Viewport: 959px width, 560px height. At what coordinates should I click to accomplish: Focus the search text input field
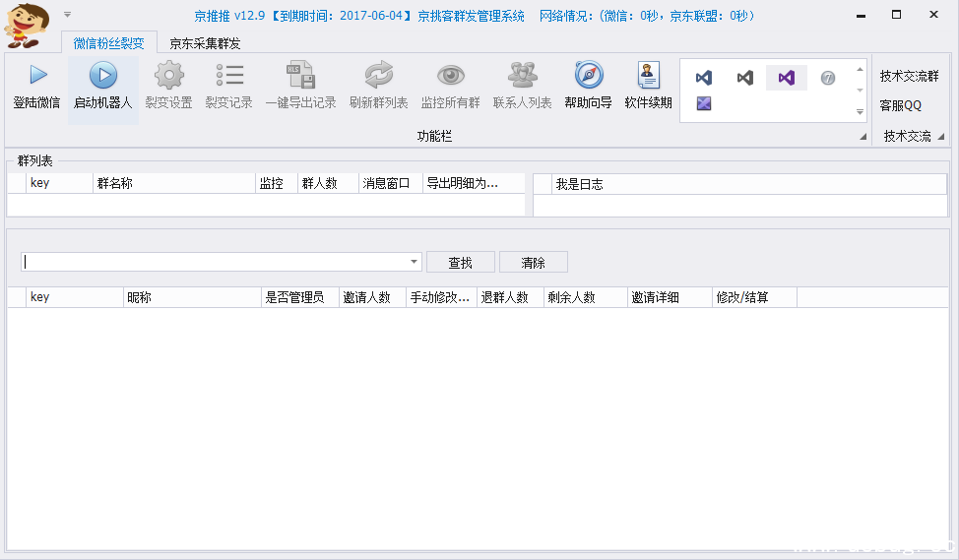point(215,262)
